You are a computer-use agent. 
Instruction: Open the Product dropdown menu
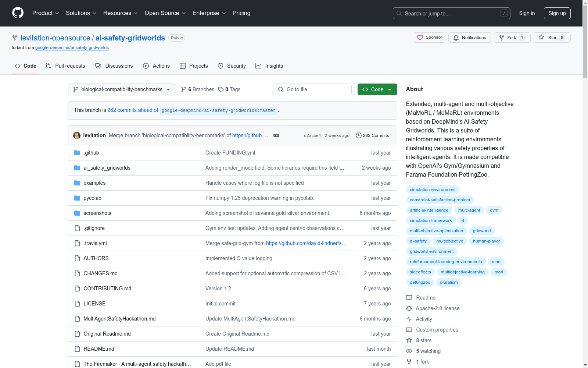pyautogui.click(x=46, y=13)
